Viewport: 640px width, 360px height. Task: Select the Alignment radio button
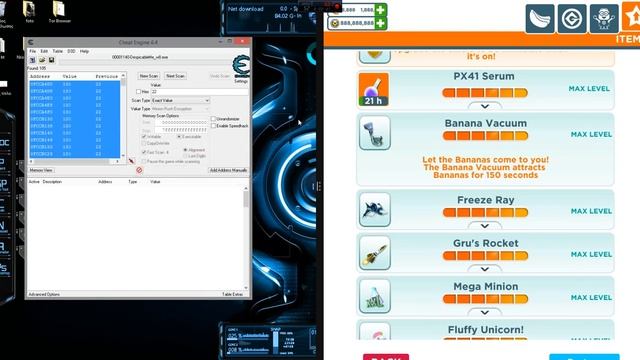[185, 150]
